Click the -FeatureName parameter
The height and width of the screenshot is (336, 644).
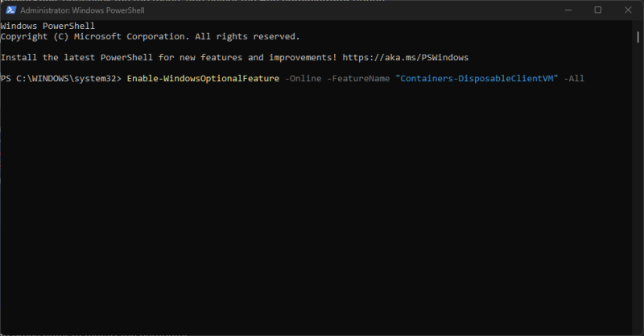(x=357, y=79)
